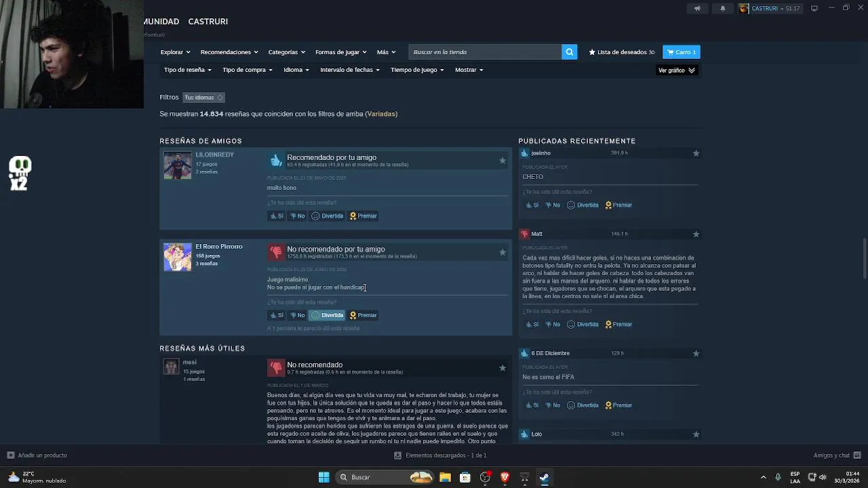Premiar El Rorro Pirrorro's review
The image size is (868, 488).
pos(363,315)
